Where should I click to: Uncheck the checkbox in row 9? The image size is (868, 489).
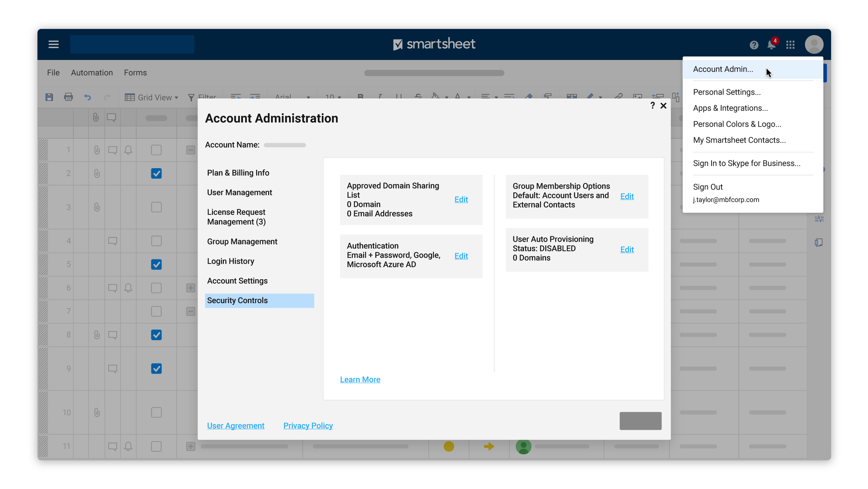click(x=156, y=368)
